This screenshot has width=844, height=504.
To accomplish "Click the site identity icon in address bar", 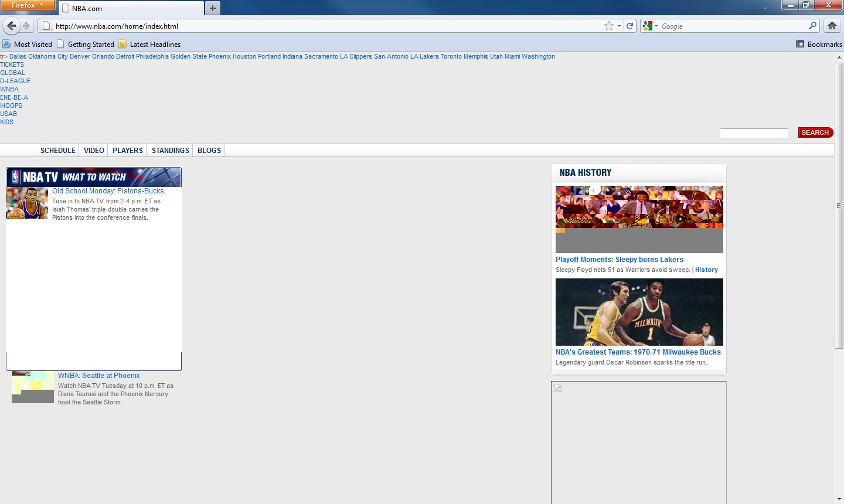I will tap(47, 26).
